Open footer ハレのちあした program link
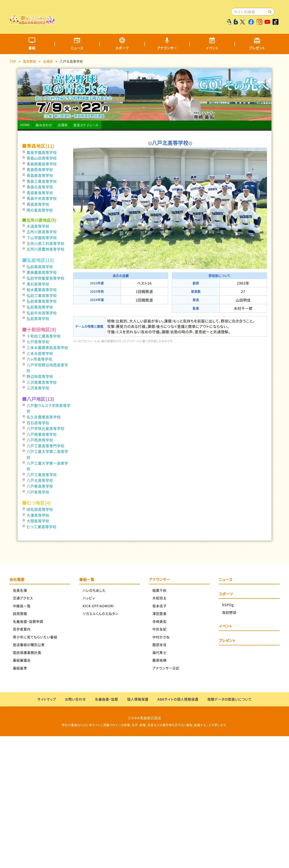Screen dimensions: 289x868 [94, 591]
